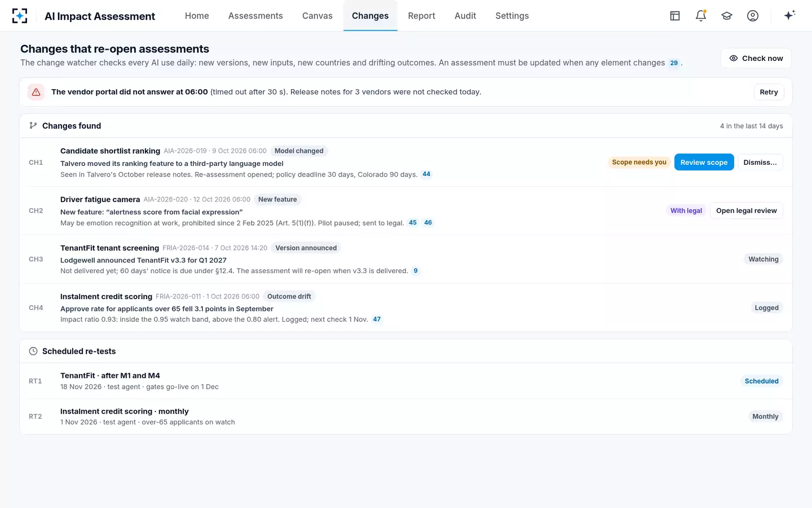
Task: Open the graduation cap learning icon
Action: pyautogui.click(x=727, y=16)
